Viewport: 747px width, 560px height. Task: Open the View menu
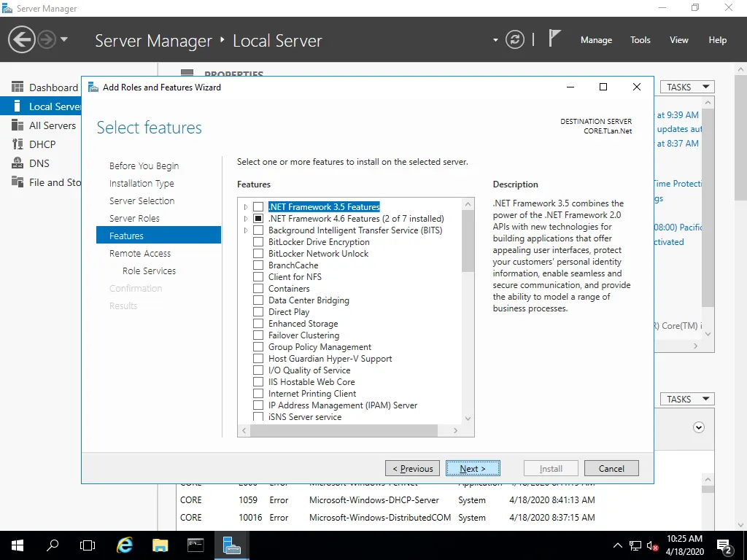coord(679,40)
